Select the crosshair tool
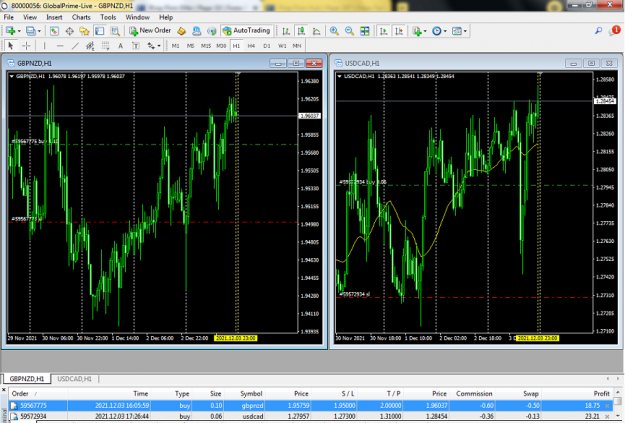 pyautogui.click(x=26, y=46)
